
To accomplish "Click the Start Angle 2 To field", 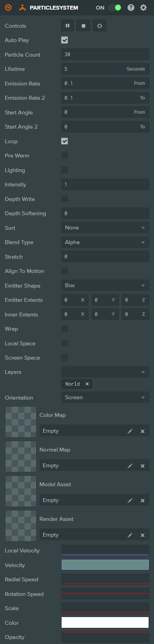I will [105, 127].
